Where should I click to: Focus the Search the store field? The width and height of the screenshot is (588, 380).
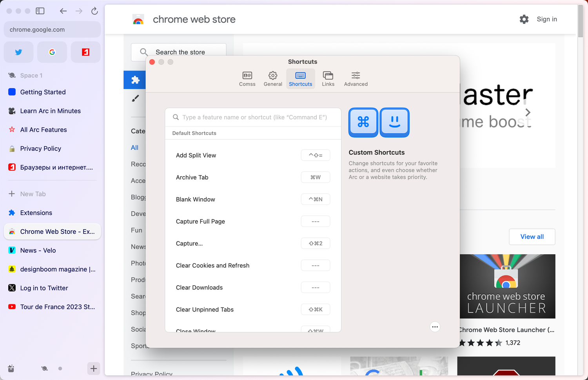click(x=179, y=52)
